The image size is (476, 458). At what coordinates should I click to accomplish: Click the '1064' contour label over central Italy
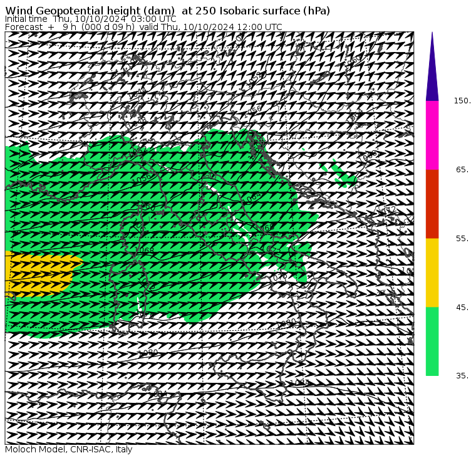click(252, 198)
